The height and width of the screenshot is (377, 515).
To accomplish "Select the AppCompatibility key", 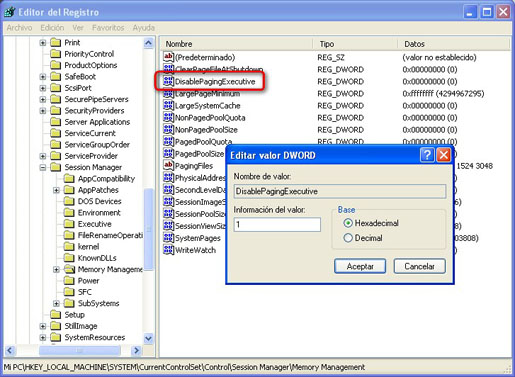I will 106,179.
